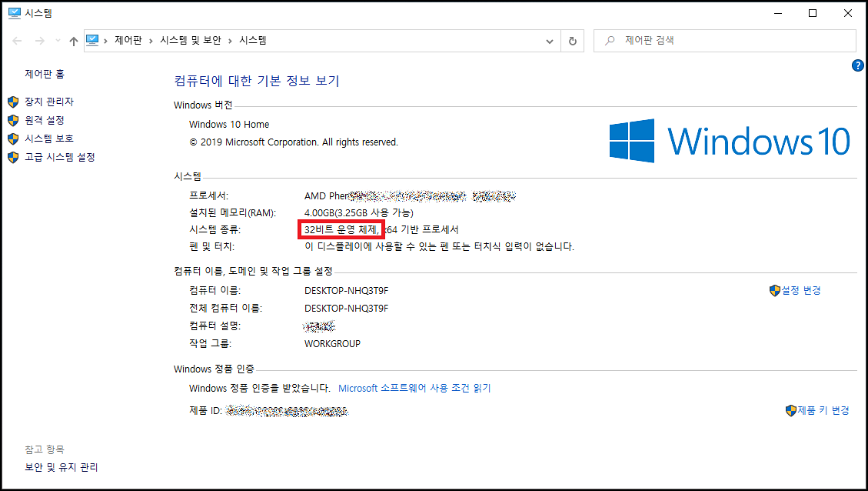Click shield icon beside 설정 변경
The height and width of the screenshot is (491, 868).
point(775,290)
